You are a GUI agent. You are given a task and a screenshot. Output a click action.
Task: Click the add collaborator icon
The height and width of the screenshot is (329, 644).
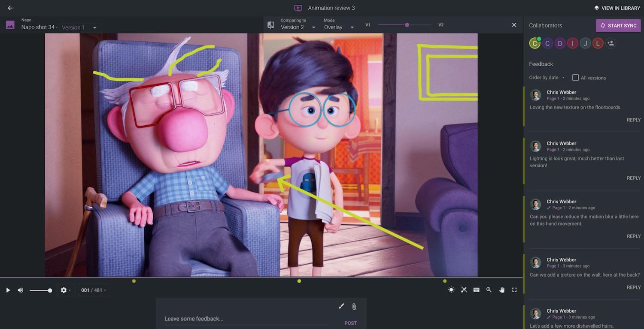(611, 43)
